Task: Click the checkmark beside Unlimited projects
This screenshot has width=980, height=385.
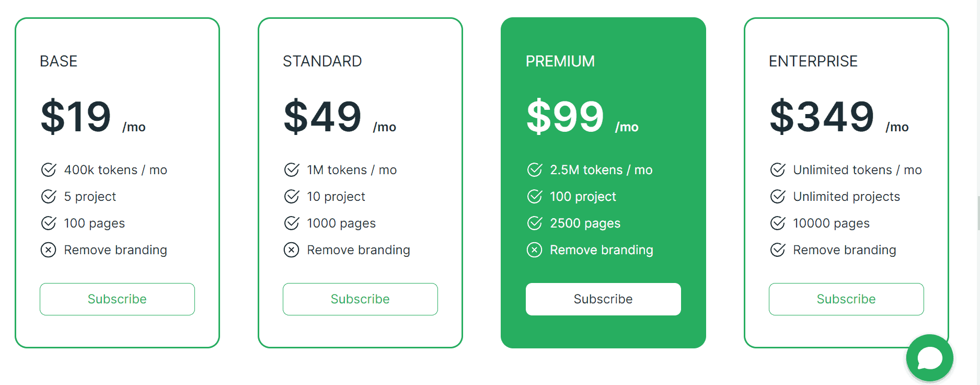Action: click(777, 197)
